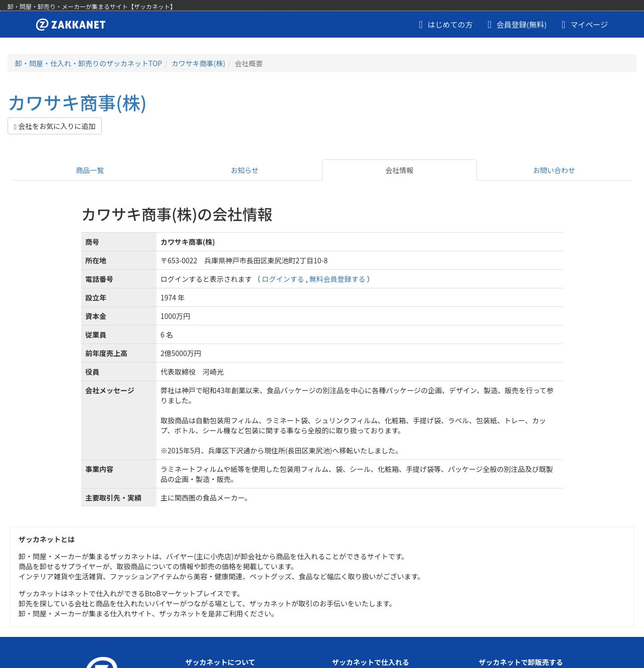Click the カワサキ商事(株)の会社情報 heading
Image resolution: width=644 pixels, height=668 pixels.
(x=177, y=215)
